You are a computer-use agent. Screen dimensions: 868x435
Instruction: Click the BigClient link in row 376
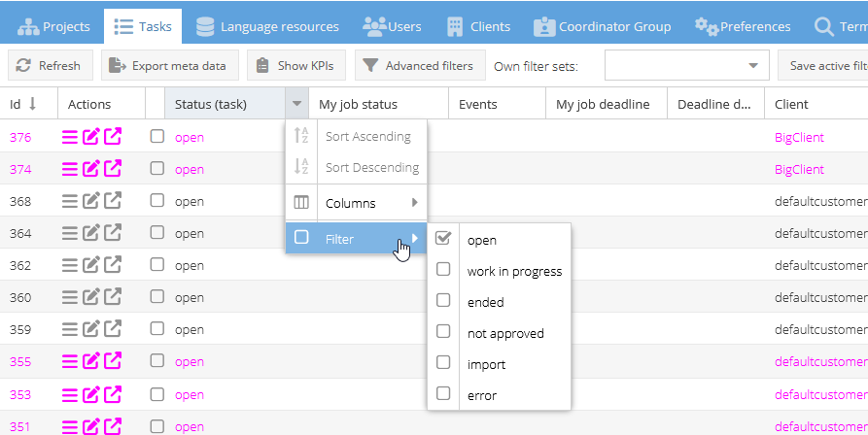pos(799,137)
